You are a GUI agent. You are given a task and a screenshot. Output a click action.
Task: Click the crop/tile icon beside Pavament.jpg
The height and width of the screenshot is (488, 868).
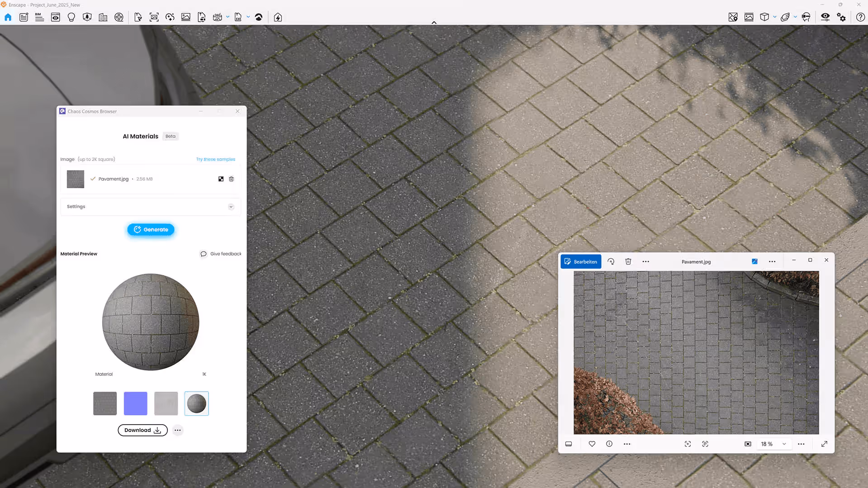[x=221, y=179]
